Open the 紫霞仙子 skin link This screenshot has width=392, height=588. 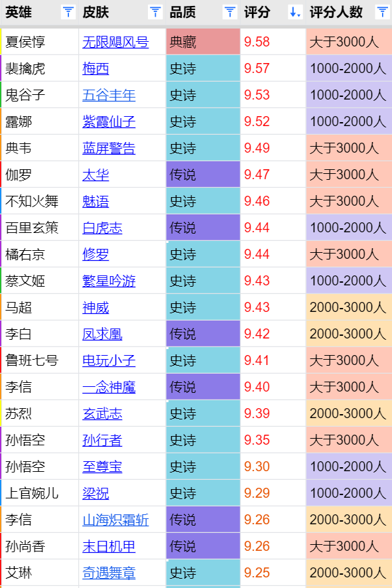click(x=109, y=122)
